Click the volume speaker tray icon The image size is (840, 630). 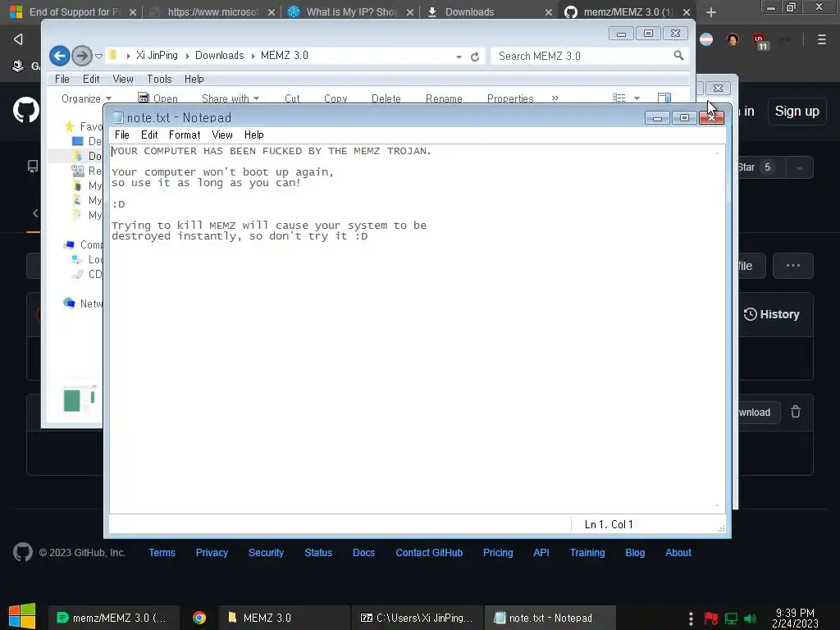(x=750, y=619)
